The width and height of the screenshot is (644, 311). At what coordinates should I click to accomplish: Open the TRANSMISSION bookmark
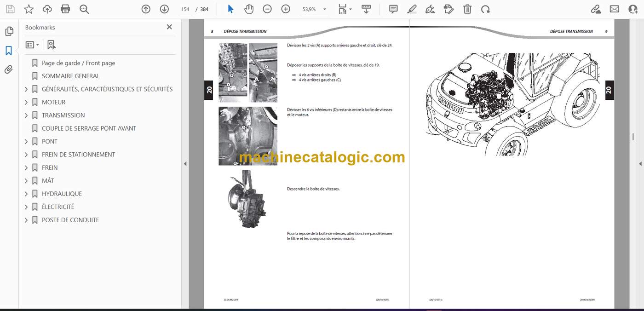point(63,115)
